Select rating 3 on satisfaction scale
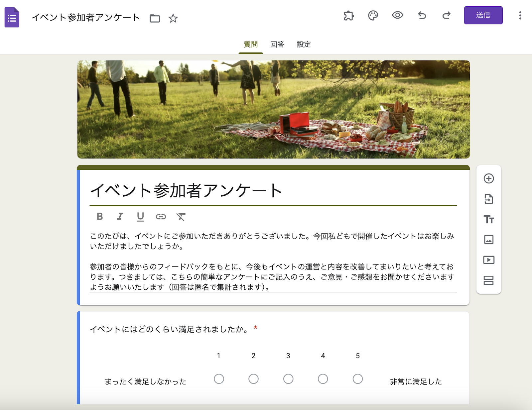The height and width of the screenshot is (410, 532). coord(288,379)
